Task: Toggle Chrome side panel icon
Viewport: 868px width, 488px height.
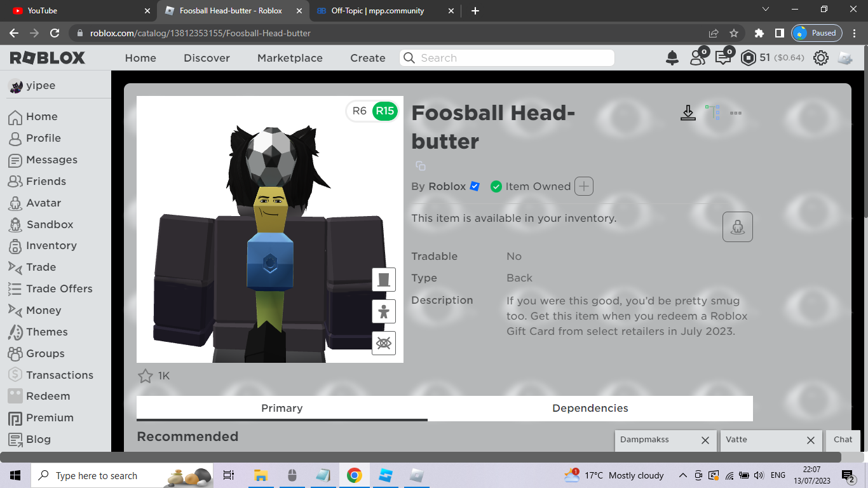Action: [780, 33]
